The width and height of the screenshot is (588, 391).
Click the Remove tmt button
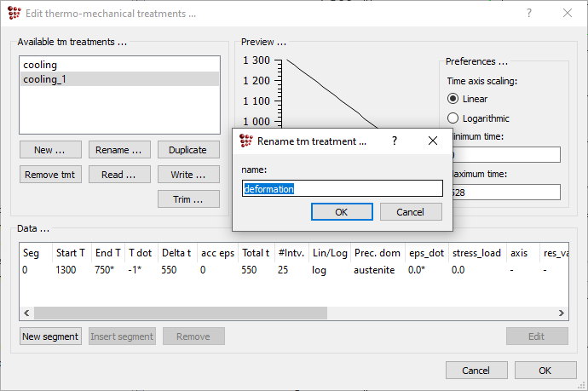point(50,175)
